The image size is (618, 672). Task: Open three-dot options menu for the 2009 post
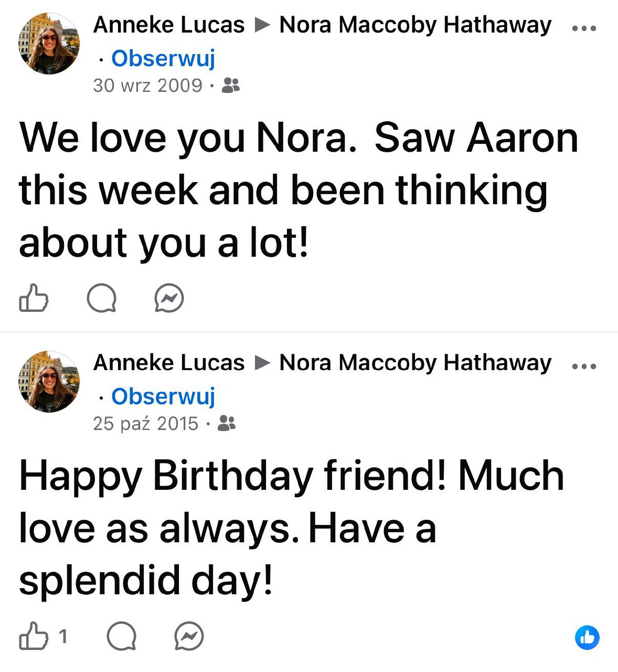tap(584, 28)
